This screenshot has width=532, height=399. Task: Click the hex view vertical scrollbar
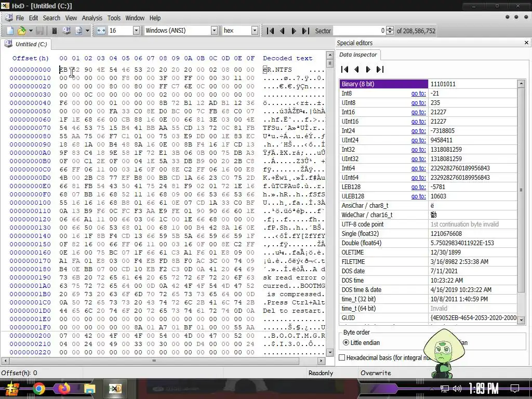[329, 204]
